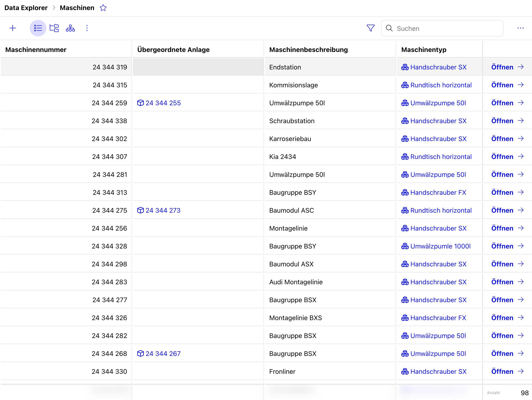The image size is (532, 400).
Task: Open the horizontal three-dot menu at top right
Action: point(520,28)
